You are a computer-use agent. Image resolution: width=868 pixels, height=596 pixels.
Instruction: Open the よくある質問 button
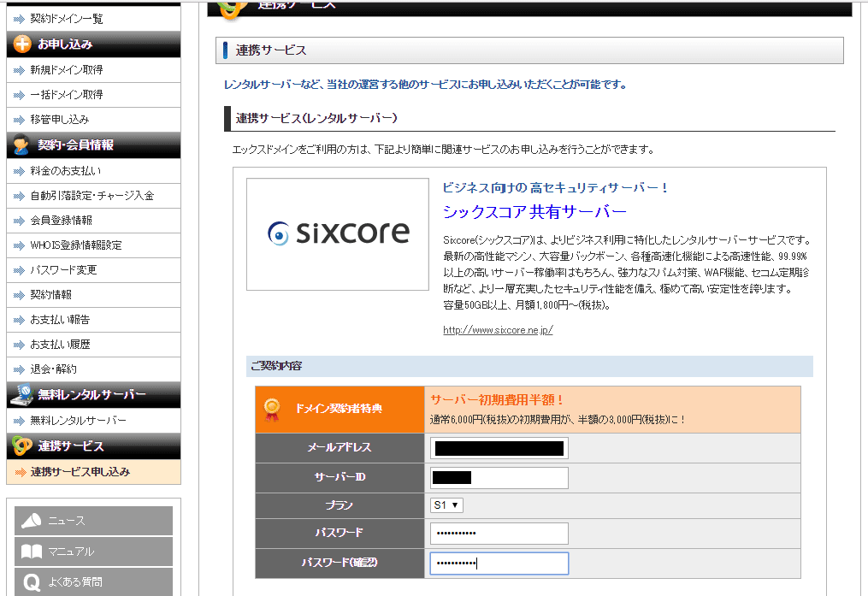93,581
